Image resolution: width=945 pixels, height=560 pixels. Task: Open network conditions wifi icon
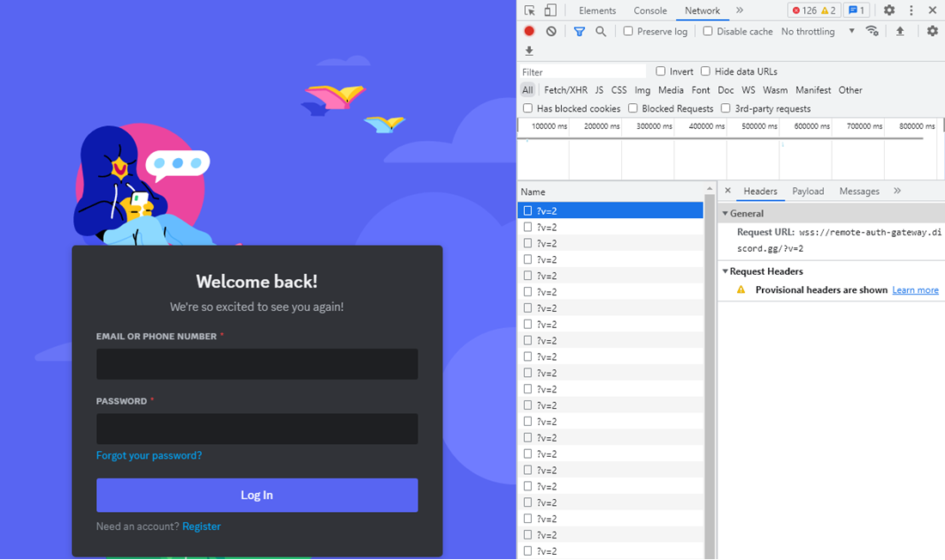point(872,31)
